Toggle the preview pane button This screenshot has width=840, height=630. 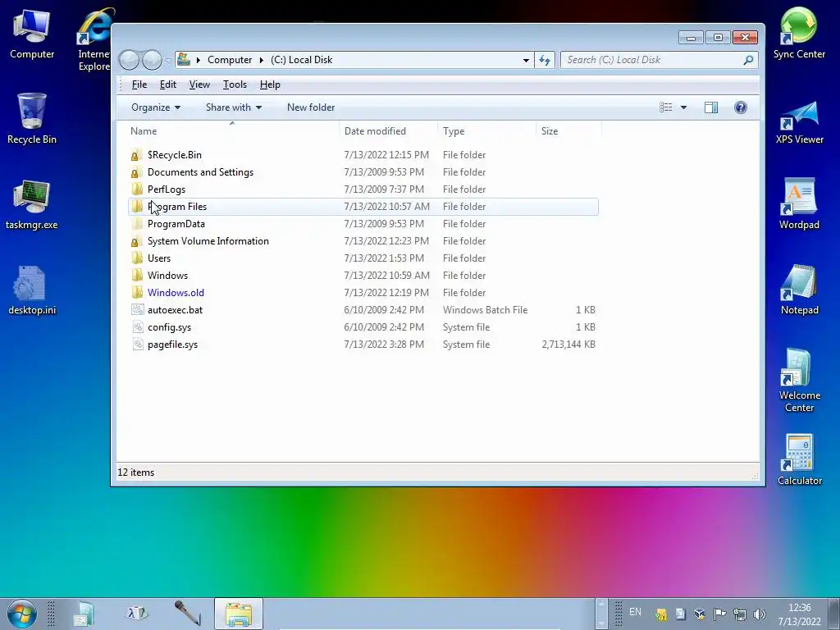(711, 107)
